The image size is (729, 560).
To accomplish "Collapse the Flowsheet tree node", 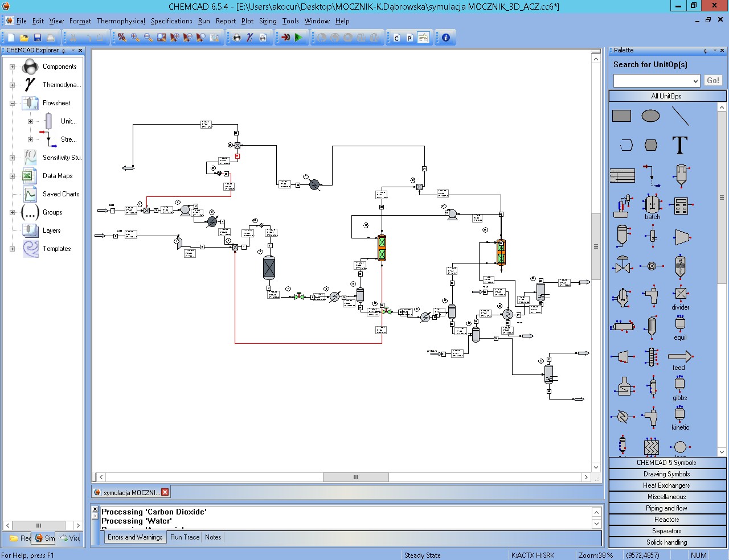I will (x=12, y=103).
